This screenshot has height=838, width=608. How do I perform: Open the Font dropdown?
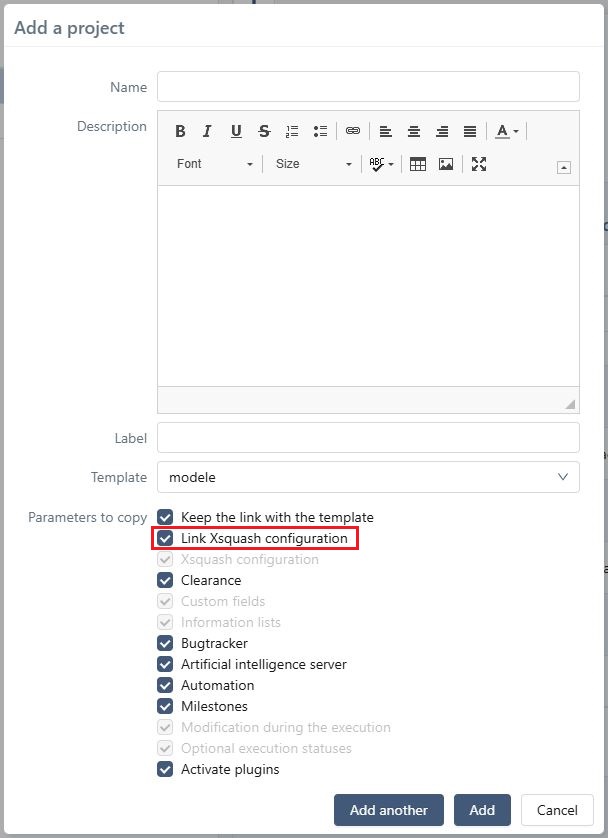214,164
